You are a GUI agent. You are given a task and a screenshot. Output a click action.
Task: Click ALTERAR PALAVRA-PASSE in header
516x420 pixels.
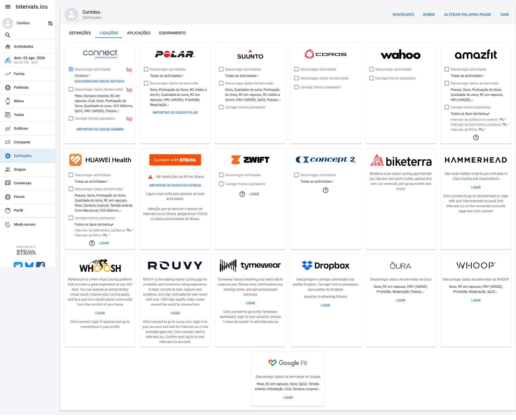467,15
